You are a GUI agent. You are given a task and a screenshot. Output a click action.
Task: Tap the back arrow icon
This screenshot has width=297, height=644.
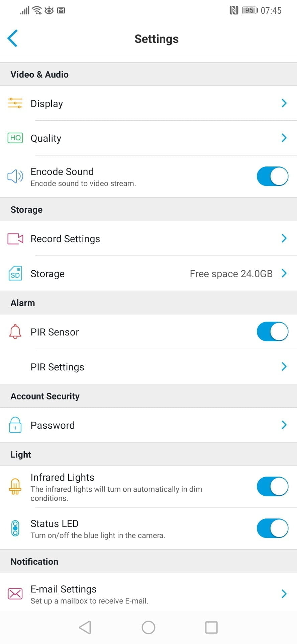click(13, 39)
